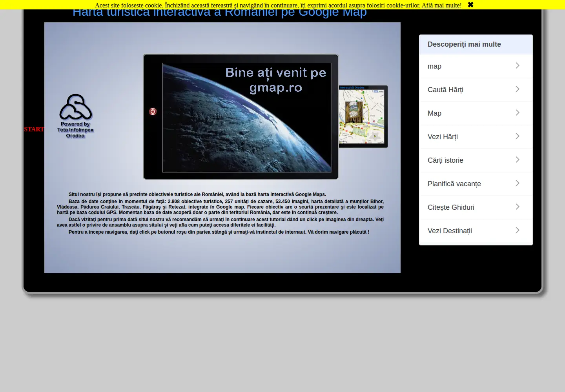565x392 pixels.
Task: Click the Oradea interactive map tutorial thumbnail
Action: 363,117
